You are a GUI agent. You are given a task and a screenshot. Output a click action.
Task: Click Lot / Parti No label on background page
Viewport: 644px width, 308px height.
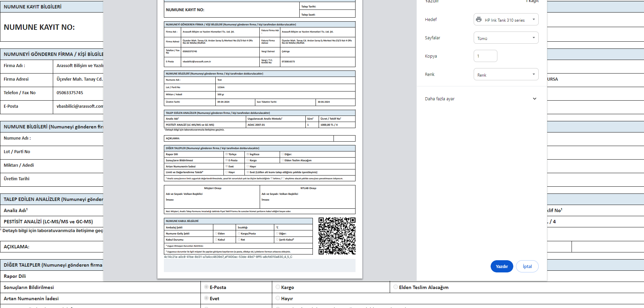[17, 152]
